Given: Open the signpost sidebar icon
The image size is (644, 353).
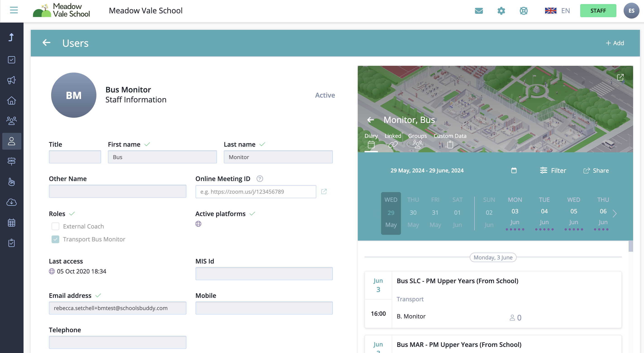Looking at the screenshot, I should pyautogui.click(x=12, y=162).
